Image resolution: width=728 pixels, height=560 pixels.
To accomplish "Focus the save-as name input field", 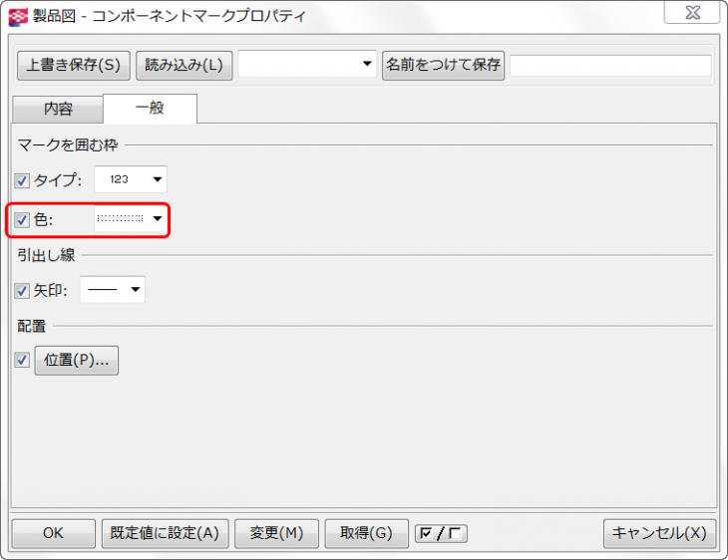I will tap(610, 66).
